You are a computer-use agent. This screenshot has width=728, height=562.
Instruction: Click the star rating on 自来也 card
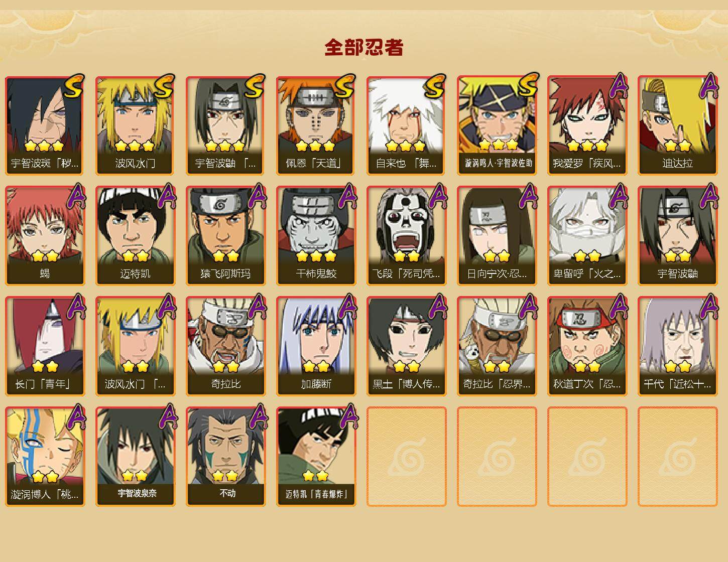(406, 146)
